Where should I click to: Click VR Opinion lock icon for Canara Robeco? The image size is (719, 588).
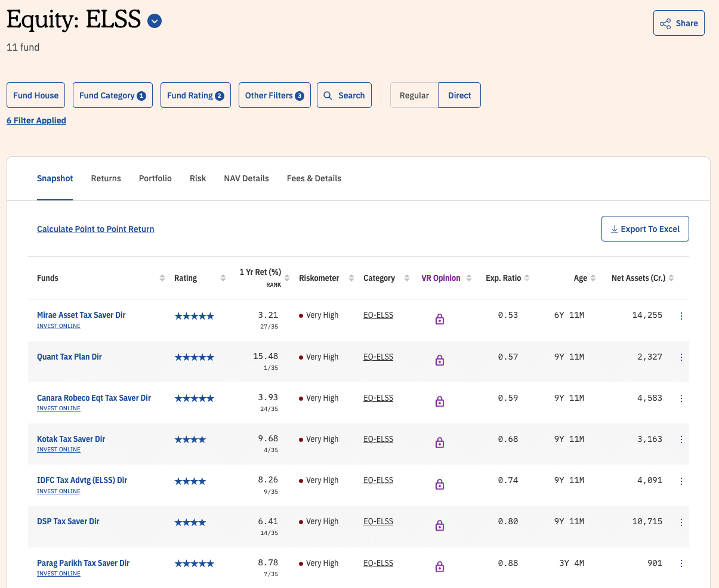[x=440, y=401]
